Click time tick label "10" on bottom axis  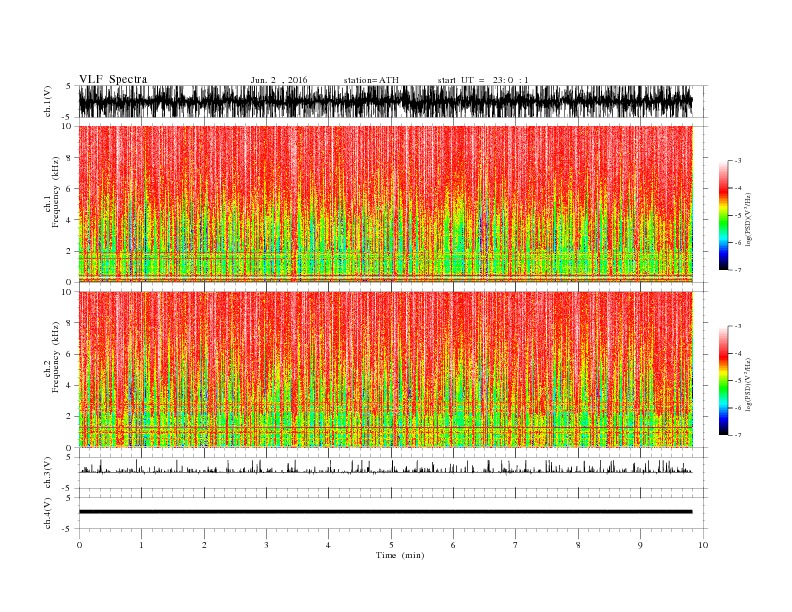tap(703, 545)
